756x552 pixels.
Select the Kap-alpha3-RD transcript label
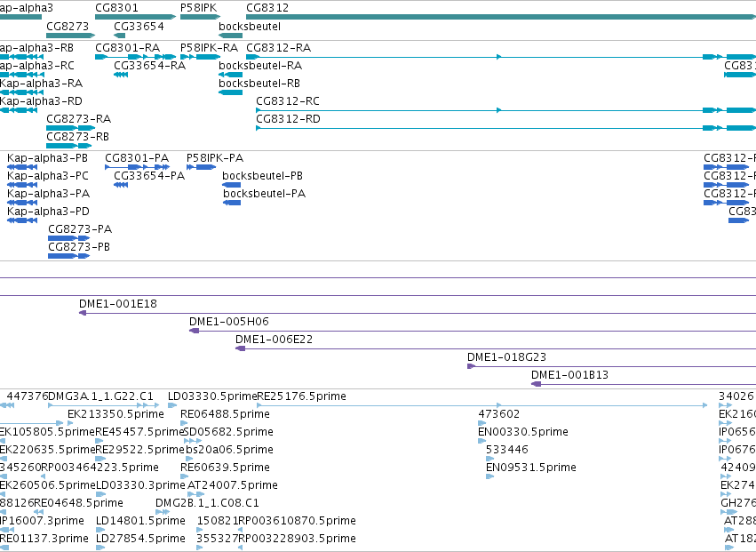(x=41, y=100)
